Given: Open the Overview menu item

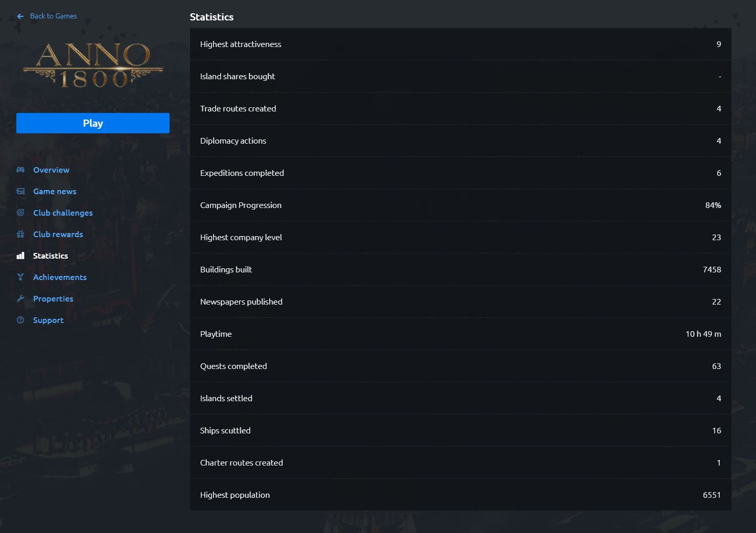Looking at the screenshot, I should (51, 170).
